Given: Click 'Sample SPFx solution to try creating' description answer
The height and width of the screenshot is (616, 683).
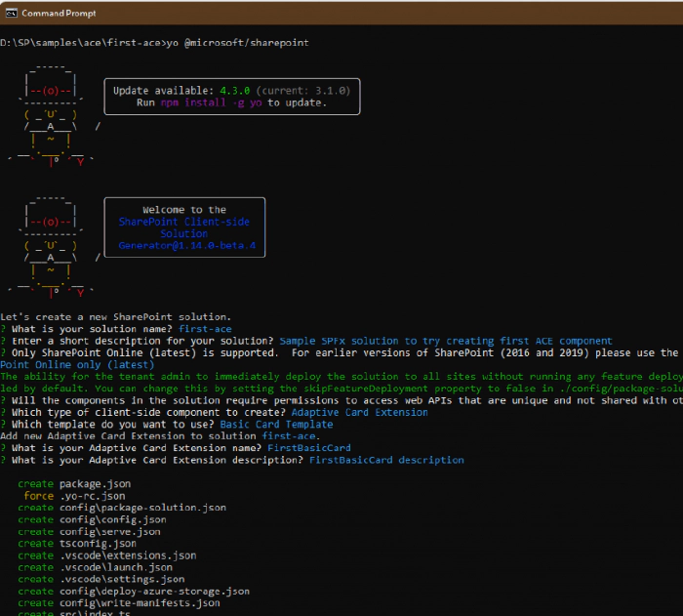Looking at the screenshot, I should (446, 341).
